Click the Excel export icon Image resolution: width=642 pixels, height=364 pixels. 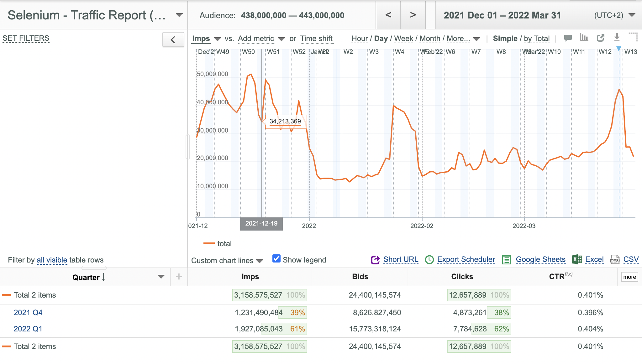(577, 259)
